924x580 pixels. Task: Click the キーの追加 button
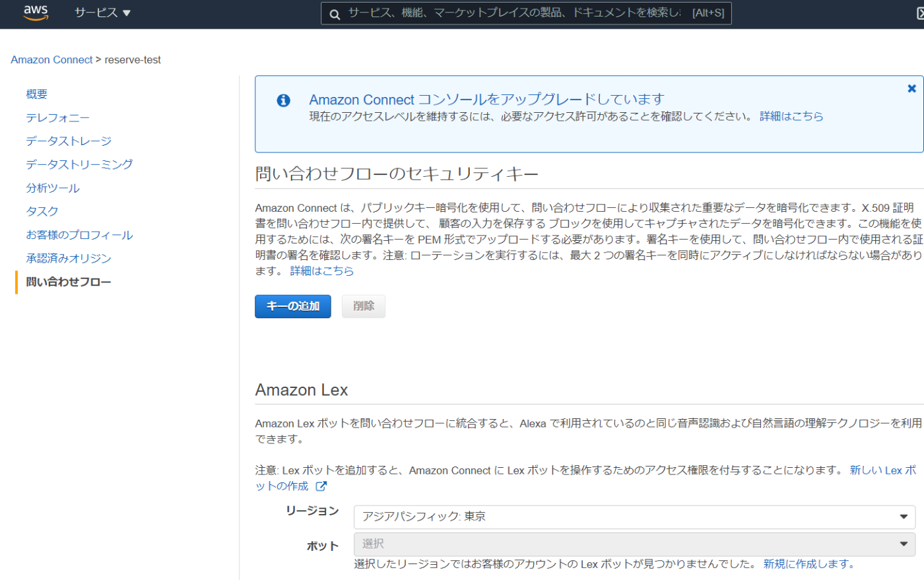tap(293, 306)
